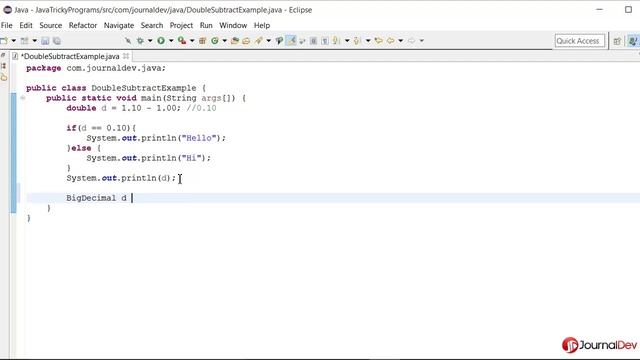The width and height of the screenshot is (640, 360).
Task: Click the Save icon in toolbar
Action: (x=45, y=41)
